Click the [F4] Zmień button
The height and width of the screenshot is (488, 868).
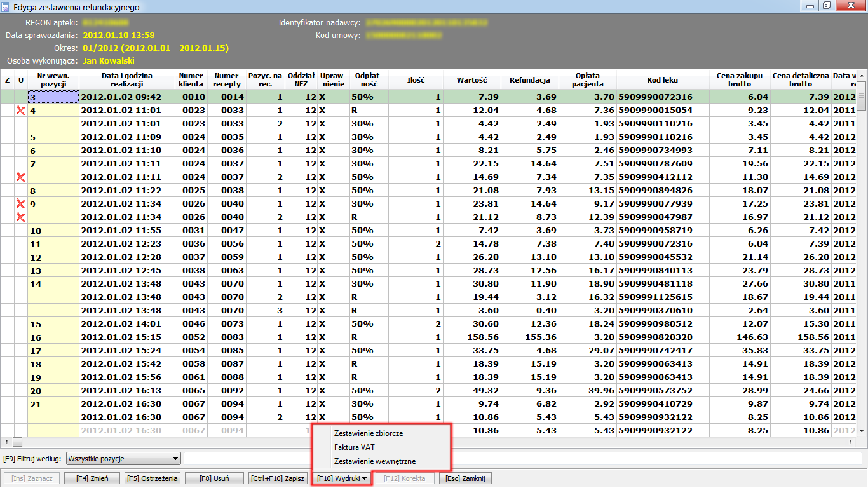(x=92, y=478)
